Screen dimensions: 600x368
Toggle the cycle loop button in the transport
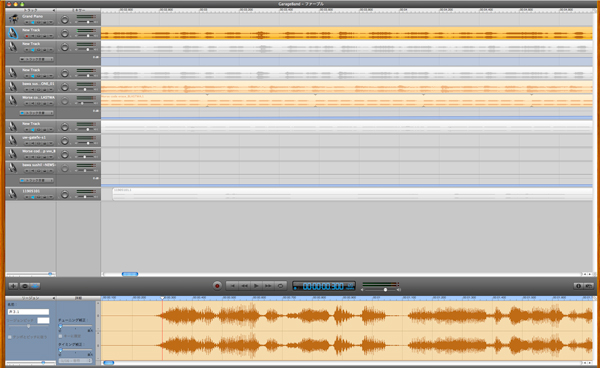point(280,286)
